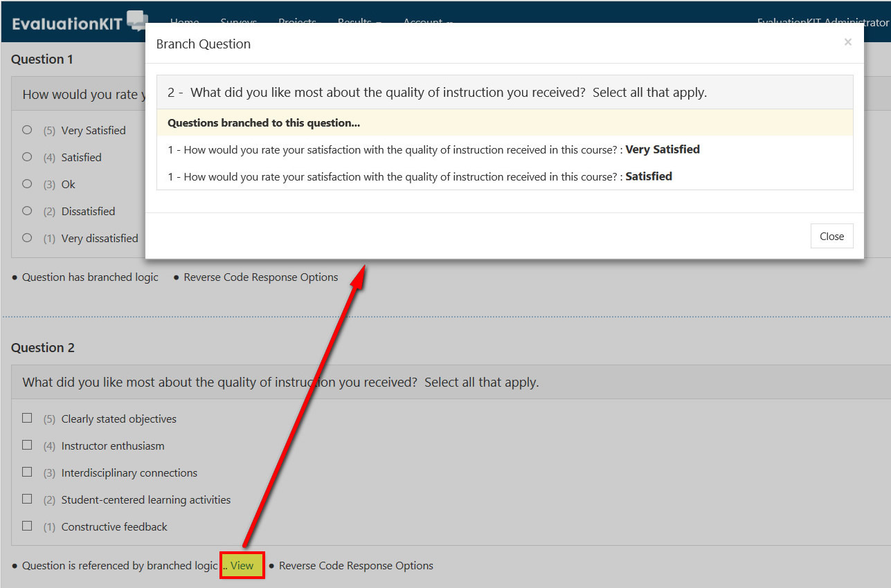891x588 pixels.
Task: Check the Instructor enthusiasm option
Action: click(26, 445)
